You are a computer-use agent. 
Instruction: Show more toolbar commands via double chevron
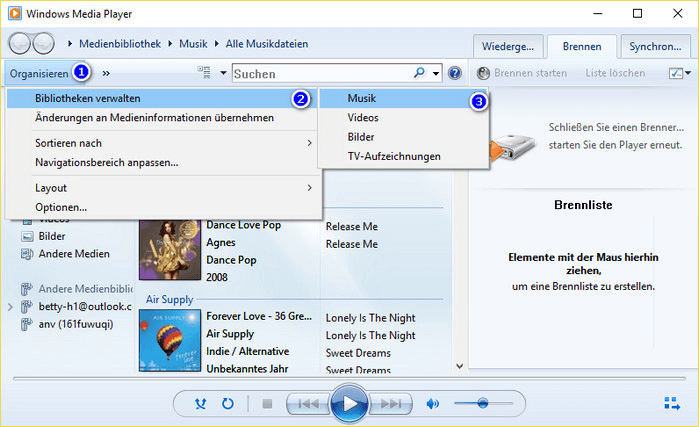coord(106,74)
